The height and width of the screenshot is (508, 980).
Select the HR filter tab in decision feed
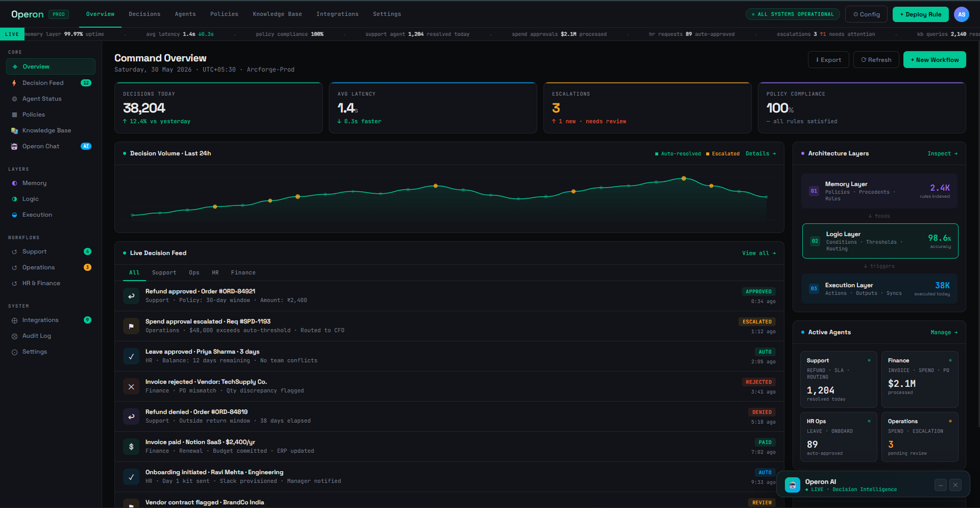215,273
